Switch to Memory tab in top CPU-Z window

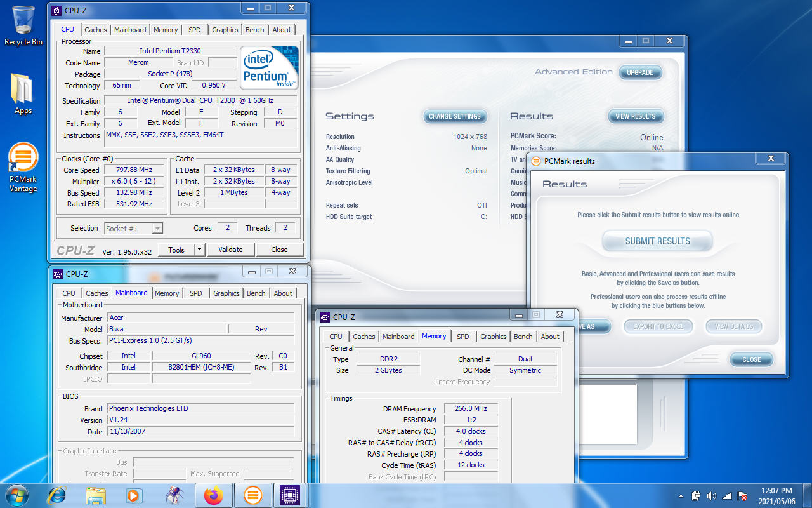166,30
